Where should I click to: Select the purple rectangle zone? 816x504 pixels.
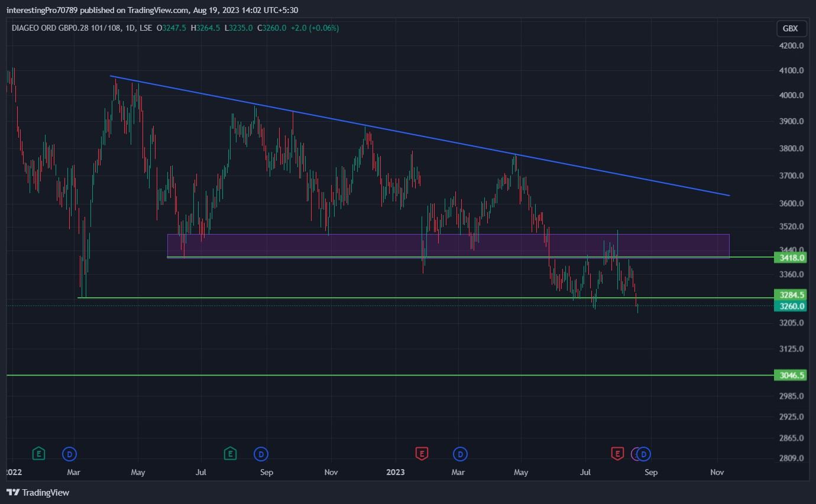click(448, 246)
